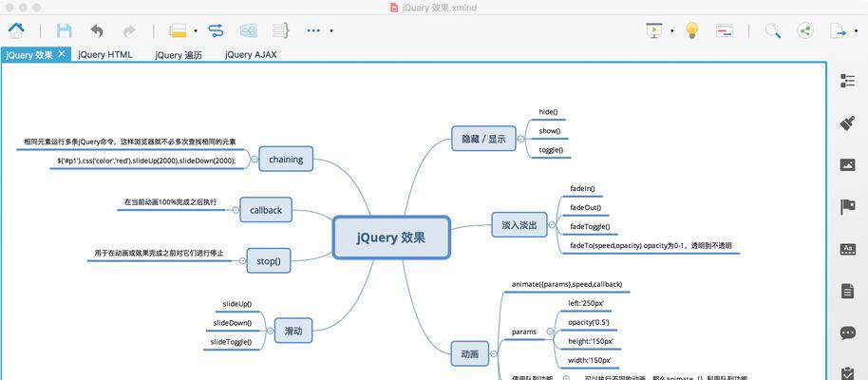This screenshot has height=380, width=868.
Task: Open the Markers flag panel
Action: coord(847,206)
